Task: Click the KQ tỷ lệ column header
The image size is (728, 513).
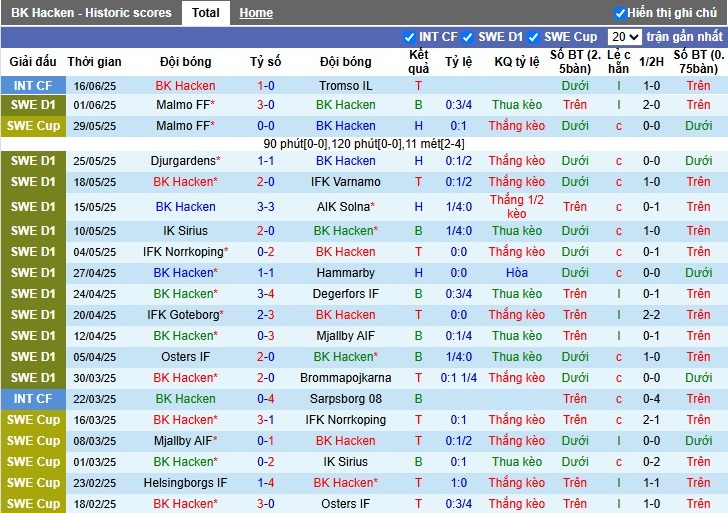Action: point(516,62)
